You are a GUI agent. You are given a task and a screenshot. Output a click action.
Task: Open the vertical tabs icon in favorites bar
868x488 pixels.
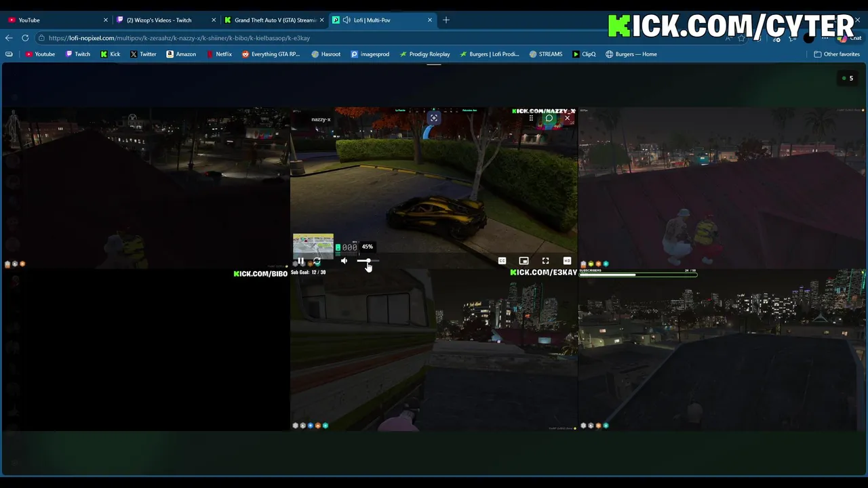(9, 54)
